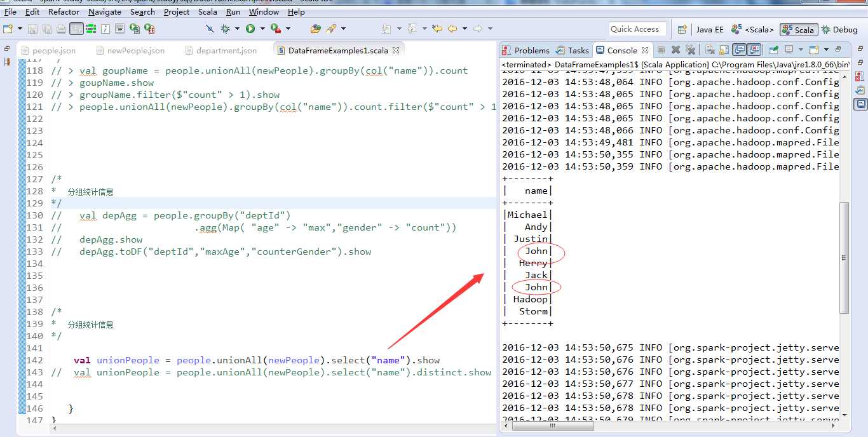This screenshot has height=437, width=868.
Task: Click the New file wizard icon
Action: point(8,29)
